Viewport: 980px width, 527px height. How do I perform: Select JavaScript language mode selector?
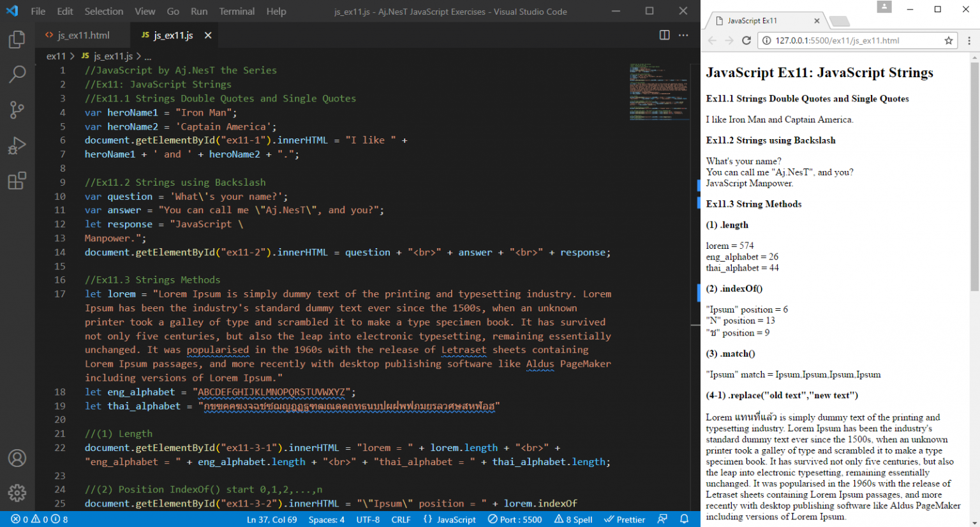click(456, 519)
